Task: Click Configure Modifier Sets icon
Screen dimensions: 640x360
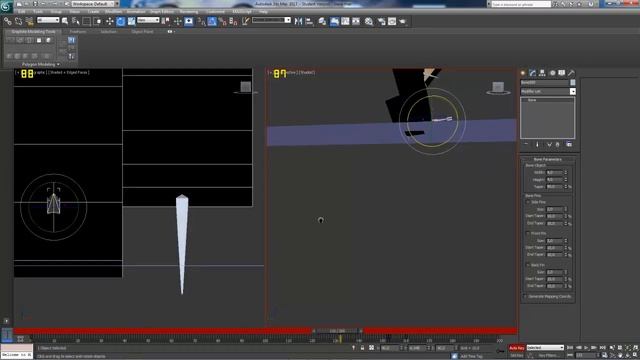Action: click(x=569, y=144)
